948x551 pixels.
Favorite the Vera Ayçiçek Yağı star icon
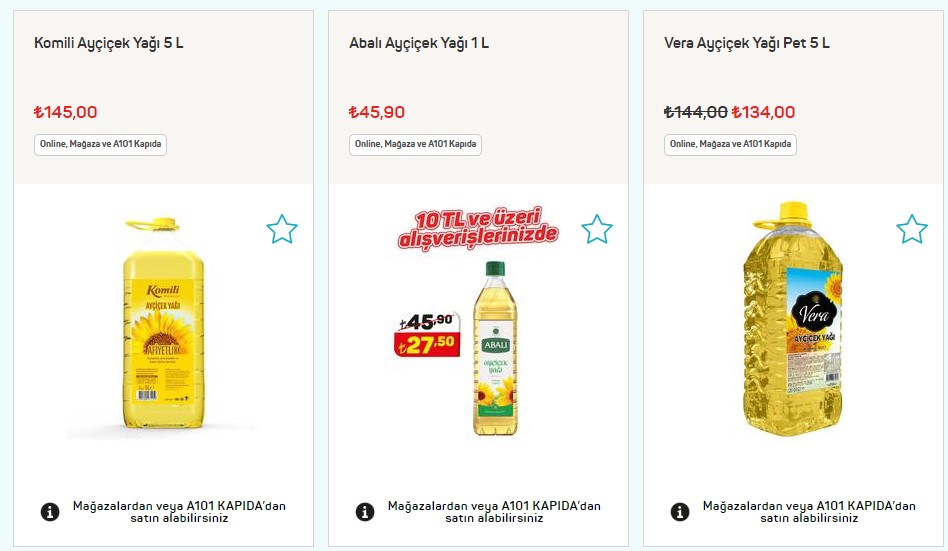(912, 229)
